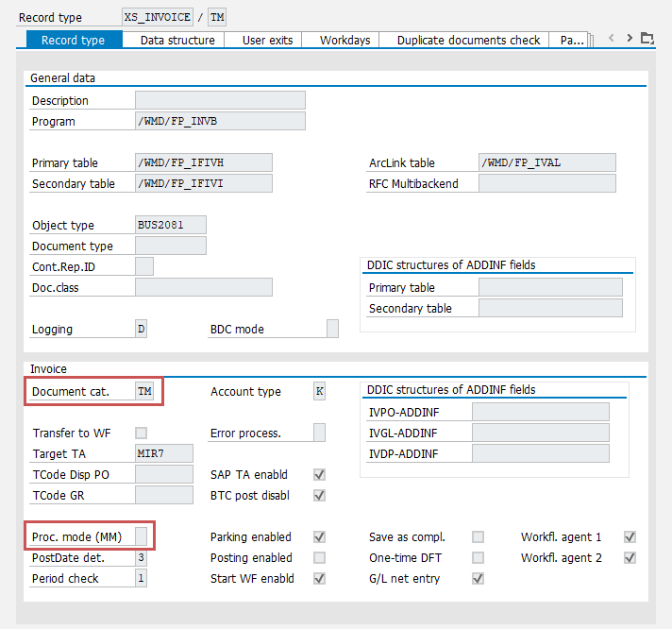Switch to the Data structure tab

click(x=177, y=41)
